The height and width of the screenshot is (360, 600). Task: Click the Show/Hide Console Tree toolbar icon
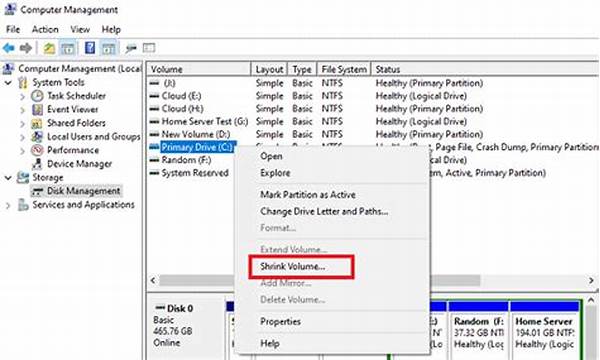tap(68, 48)
